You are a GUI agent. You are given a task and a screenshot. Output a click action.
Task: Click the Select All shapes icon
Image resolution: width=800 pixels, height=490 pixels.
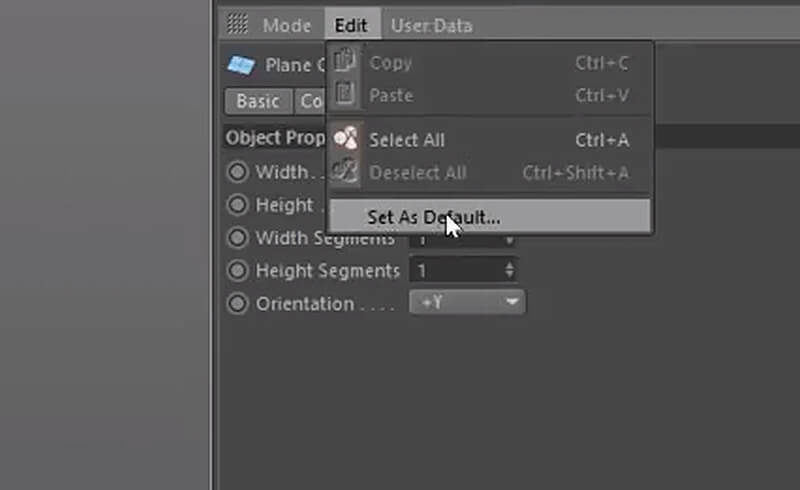pyautogui.click(x=346, y=138)
